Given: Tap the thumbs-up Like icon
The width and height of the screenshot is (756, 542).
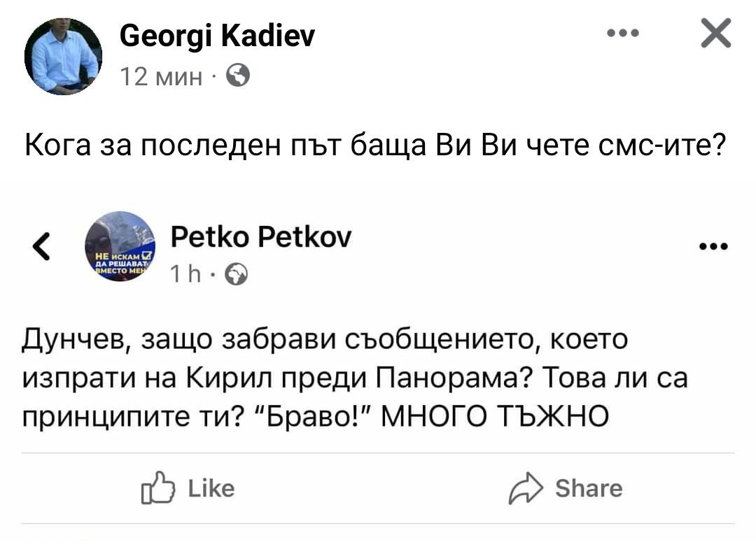Looking at the screenshot, I should [x=156, y=487].
